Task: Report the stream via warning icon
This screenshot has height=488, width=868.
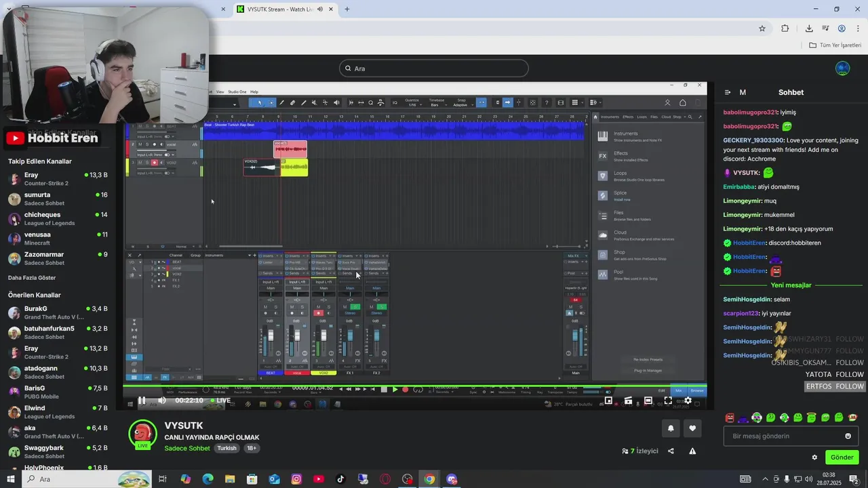Action: click(x=692, y=451)
